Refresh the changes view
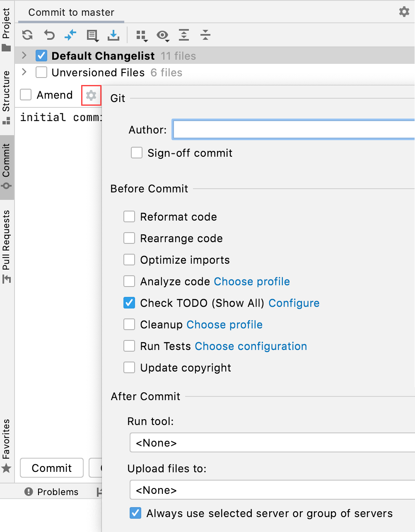This screenshot has width=415, height=532. 27,35
